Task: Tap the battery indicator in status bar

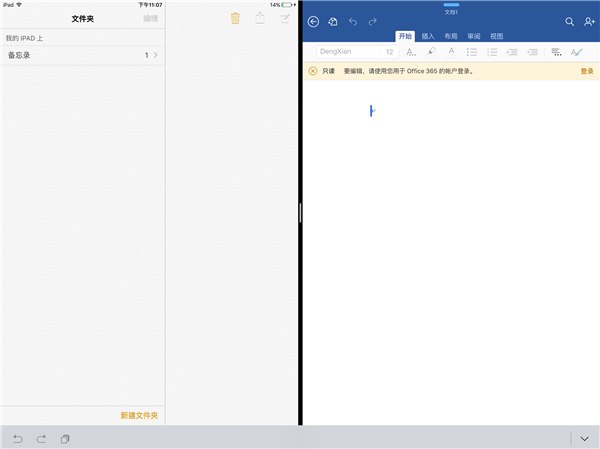Action: (287, 5)
